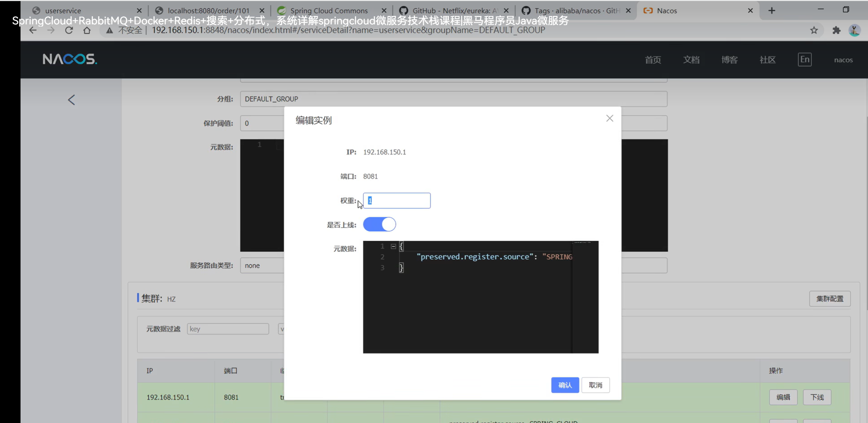868x423 pixels.
Task: Bookmark the page with the star icon
Action: coord(814,30)
